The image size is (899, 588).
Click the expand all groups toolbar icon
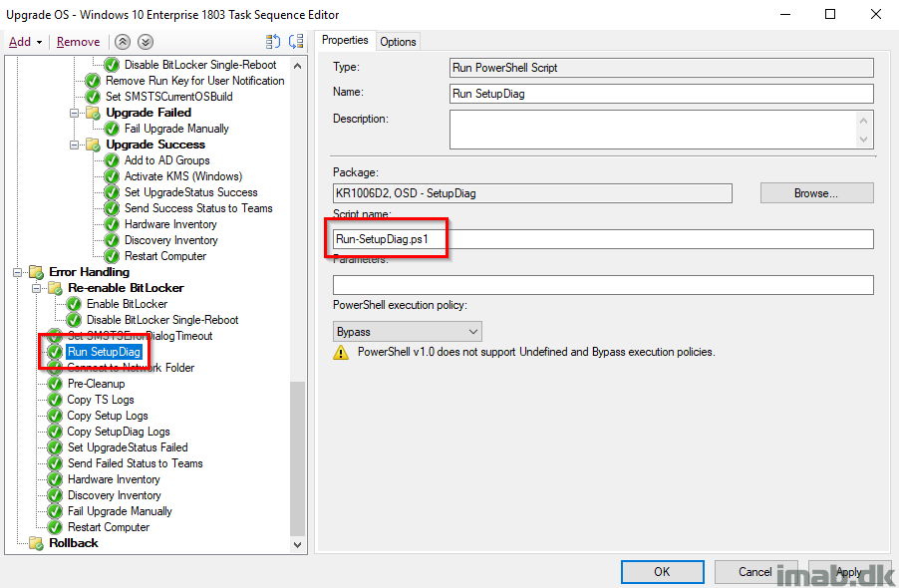pyautogui.click(x=273, y=42)
